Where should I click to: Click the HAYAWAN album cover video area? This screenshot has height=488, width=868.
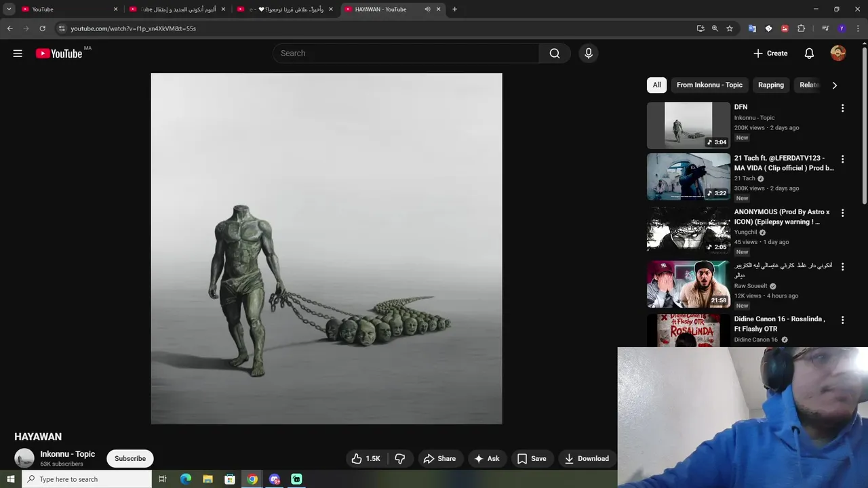[326, 249]
